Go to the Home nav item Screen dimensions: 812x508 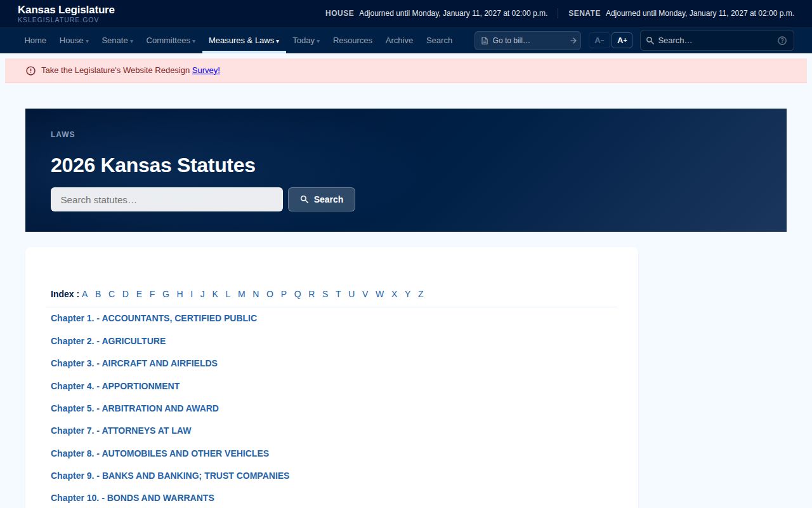36,41
